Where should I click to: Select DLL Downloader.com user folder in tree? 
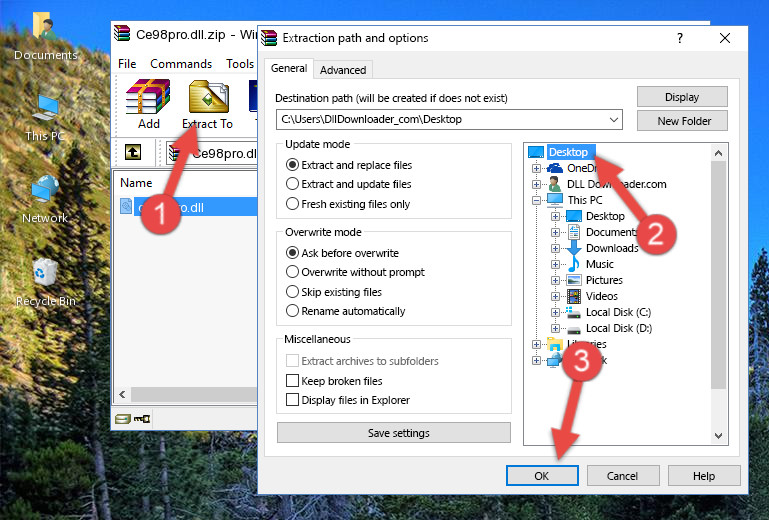[x=616, y=184]
